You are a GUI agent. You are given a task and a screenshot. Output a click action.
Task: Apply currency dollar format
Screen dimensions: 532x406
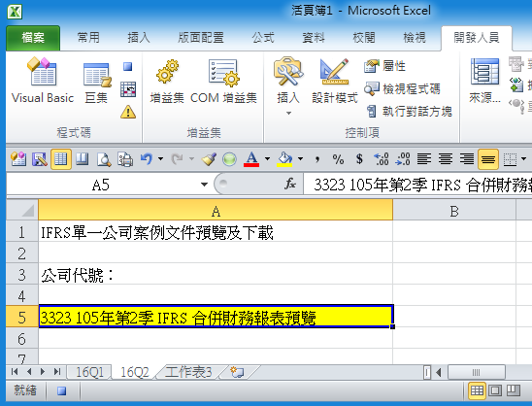click(x=359, y=159)
